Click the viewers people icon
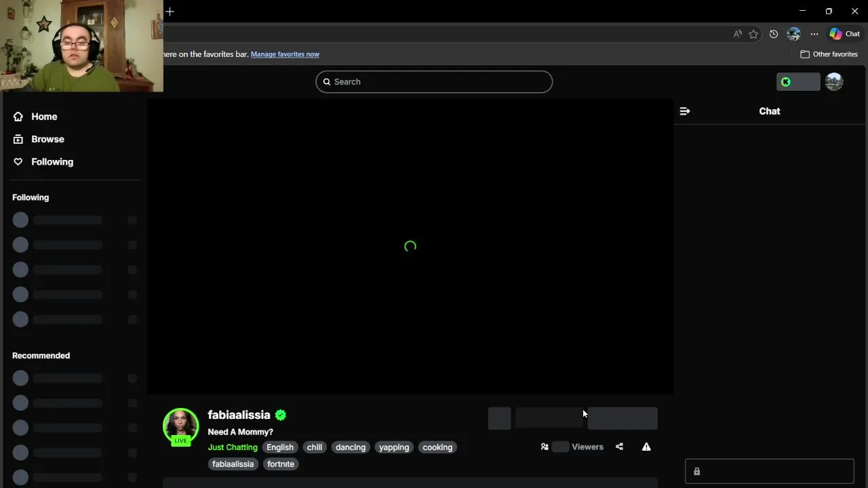The height and width of the screenshot is (488, 868). tap(545, 447)
